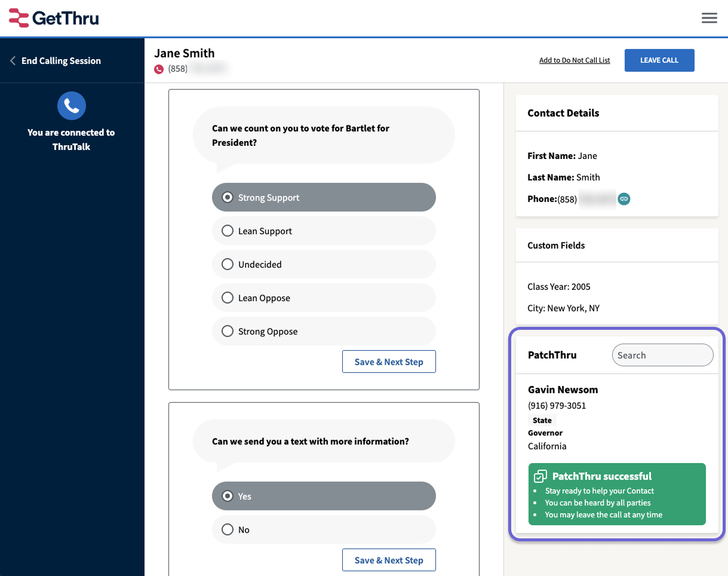The height and width of the screenshot is (576, 728).
Task: Focus the PatchThru Search field
Action: [x=662, y=355]
